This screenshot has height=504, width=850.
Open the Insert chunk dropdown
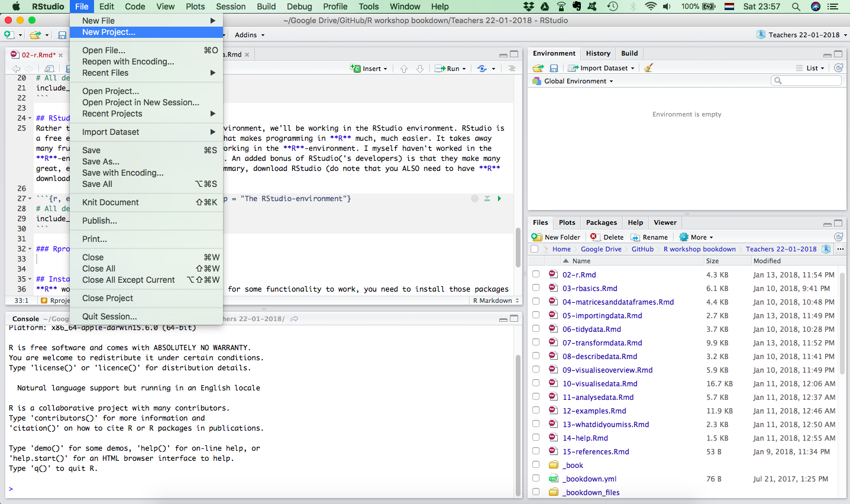[x=369, y=69]
